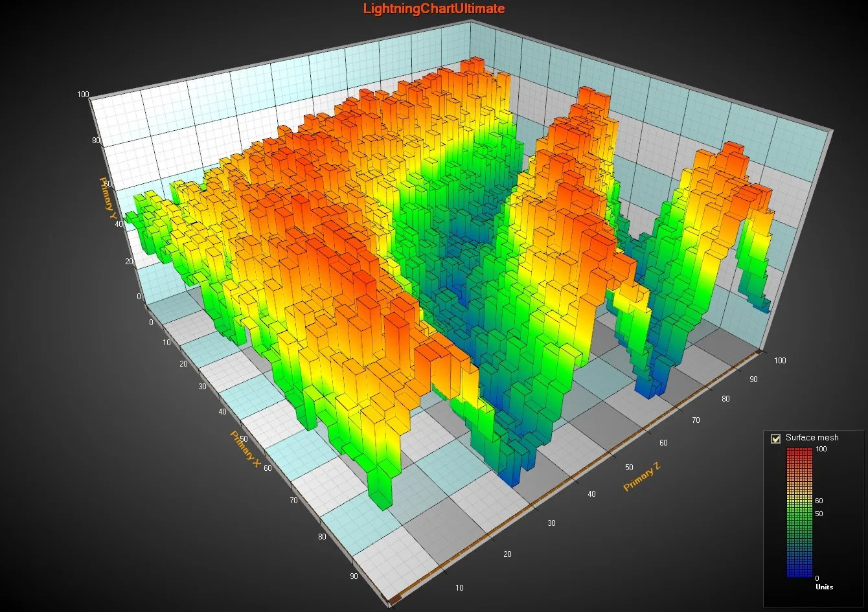The height and width of the screenshot is (612, 868).
Task: Click the 10 tick on Primary Z axis
Action: point(459,588)
